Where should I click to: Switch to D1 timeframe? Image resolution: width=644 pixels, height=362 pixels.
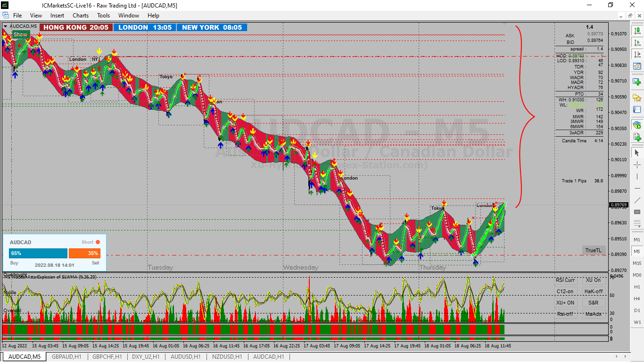tap(637, 310)
